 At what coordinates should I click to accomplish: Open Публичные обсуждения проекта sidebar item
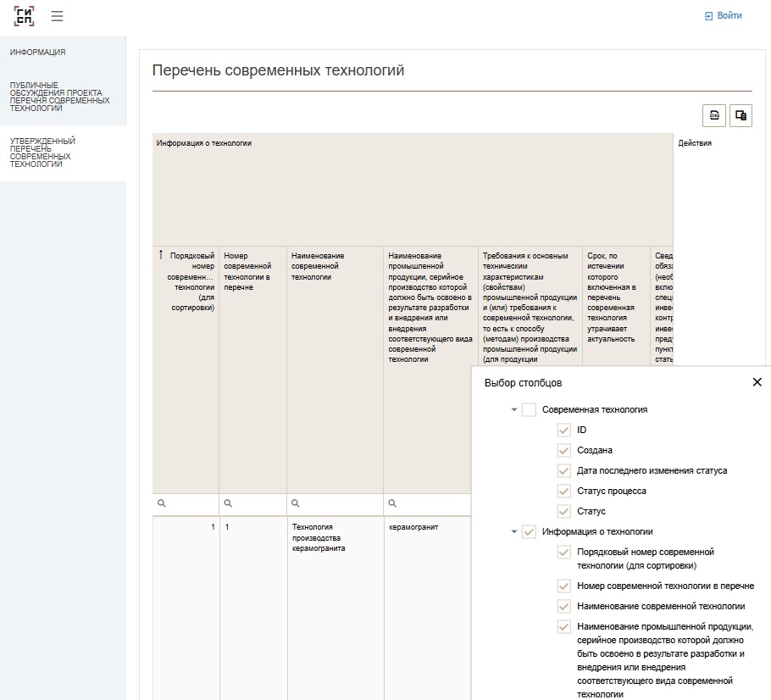(59, 97)
